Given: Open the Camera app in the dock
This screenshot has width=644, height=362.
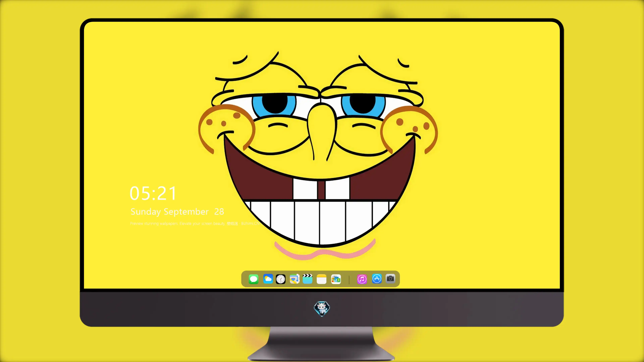Looking at the screenshot, I should pos(390,279).
